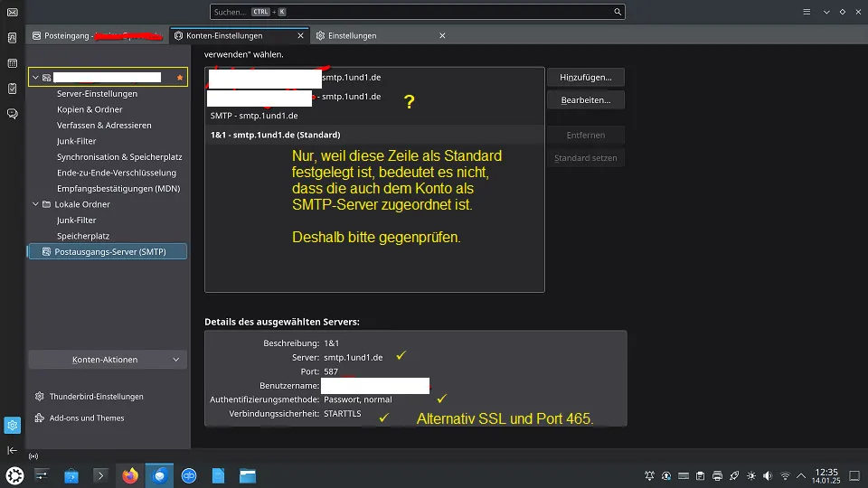Open the Thunderbird hamburger menu icon
868x488 pixels.
coord(807,12)
